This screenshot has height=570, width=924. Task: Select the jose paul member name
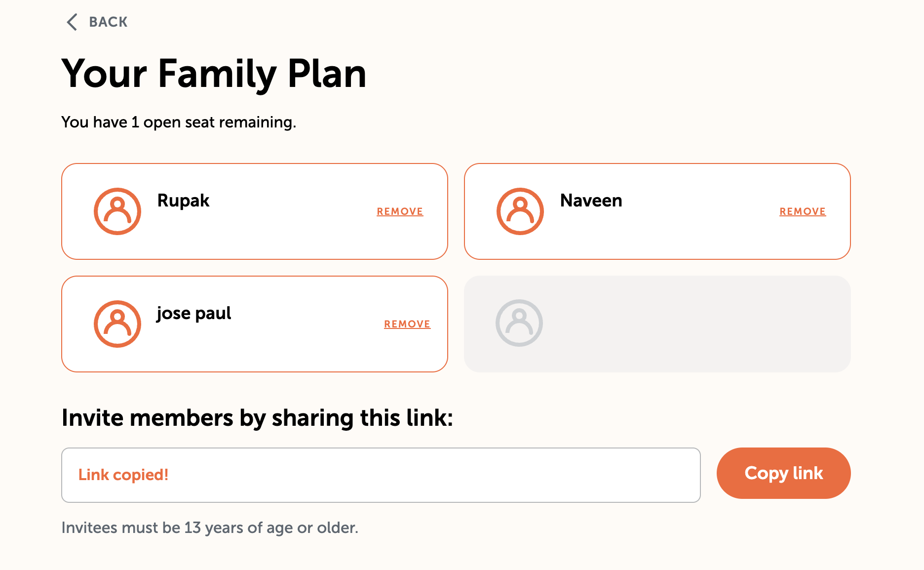point(194,313)
